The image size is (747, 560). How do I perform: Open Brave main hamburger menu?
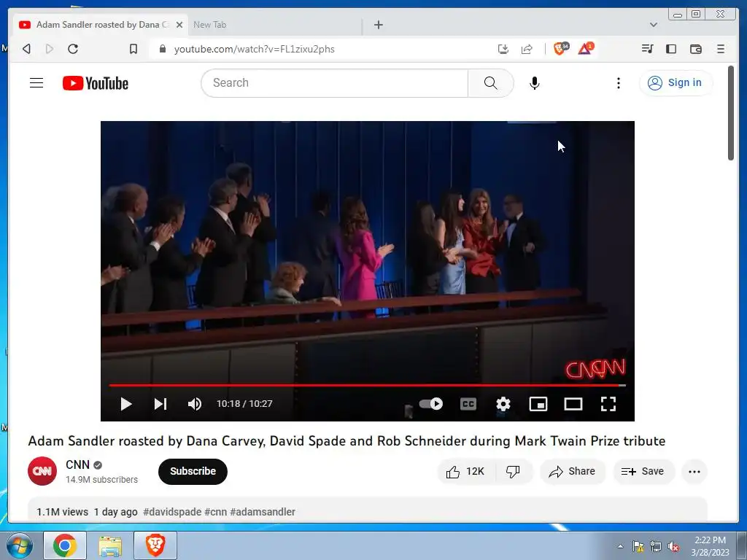pos(721,49)
